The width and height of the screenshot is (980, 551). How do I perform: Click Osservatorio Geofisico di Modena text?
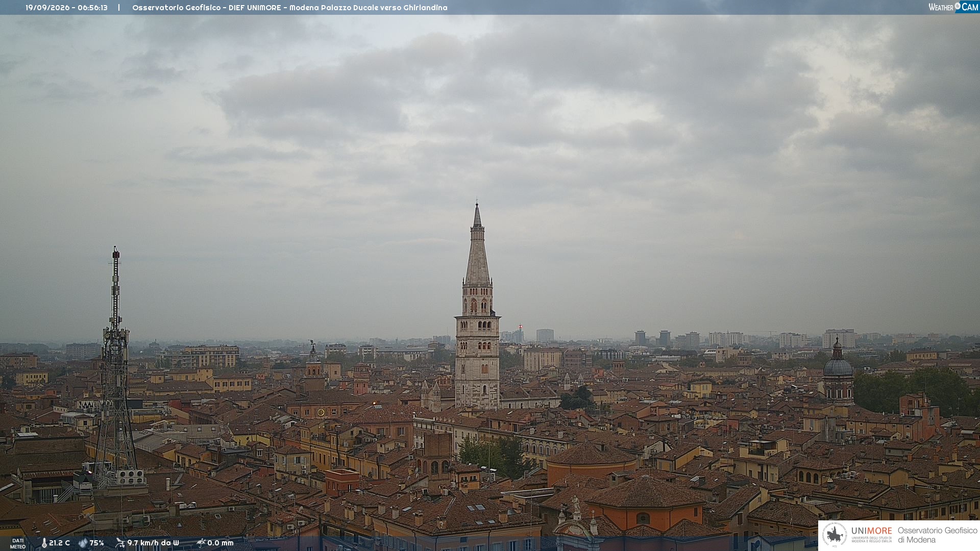938,535
